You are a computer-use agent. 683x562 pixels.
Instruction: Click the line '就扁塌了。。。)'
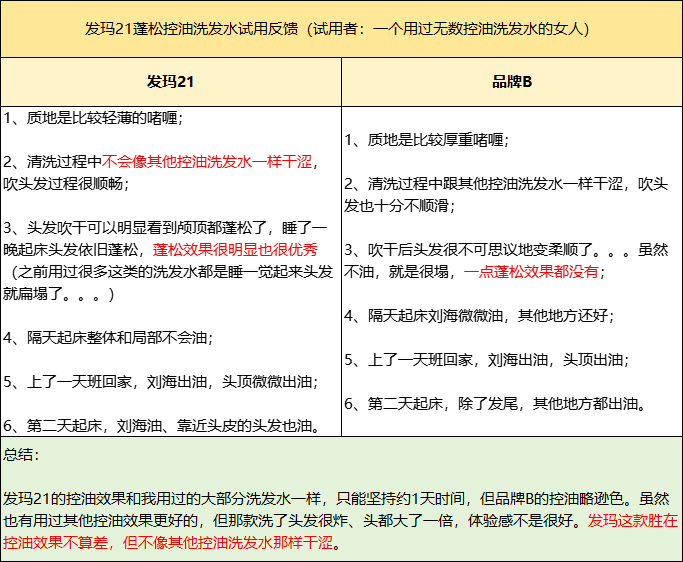(58, 294)
